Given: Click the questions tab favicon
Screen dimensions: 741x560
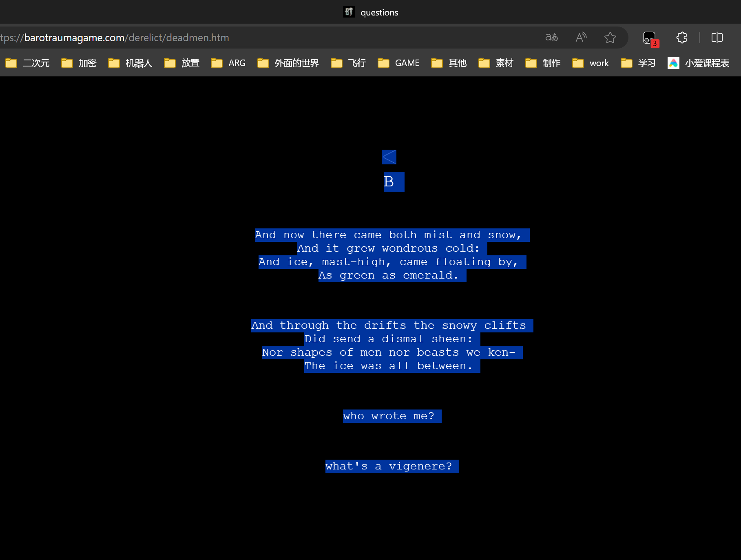Looking at the screenshot, I should [x=349, y=12].
